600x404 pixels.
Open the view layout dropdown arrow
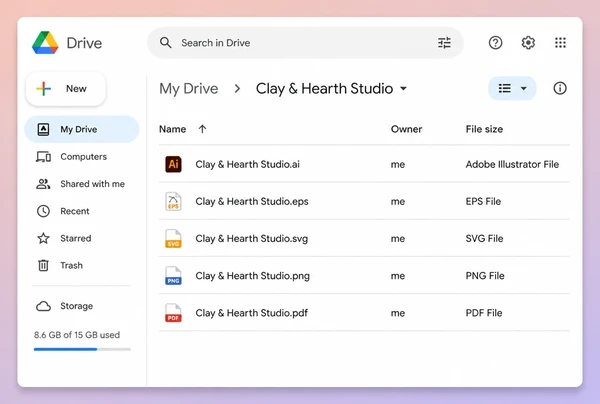(x=523, y=88)
